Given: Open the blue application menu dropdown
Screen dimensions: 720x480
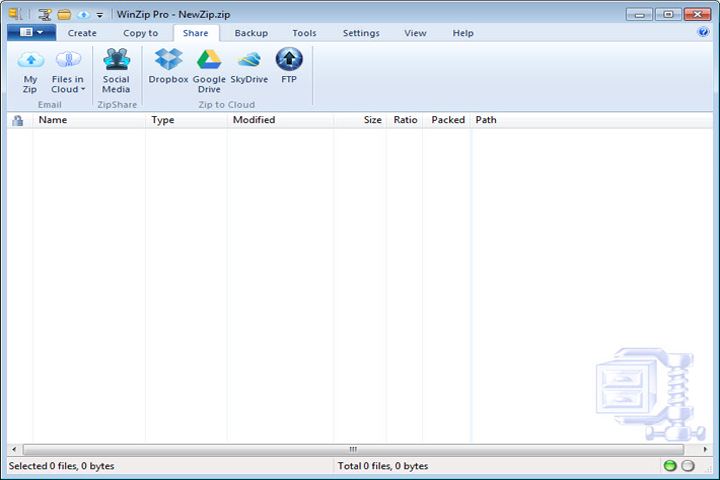Looking at the screenshot, I should point(32,33).
